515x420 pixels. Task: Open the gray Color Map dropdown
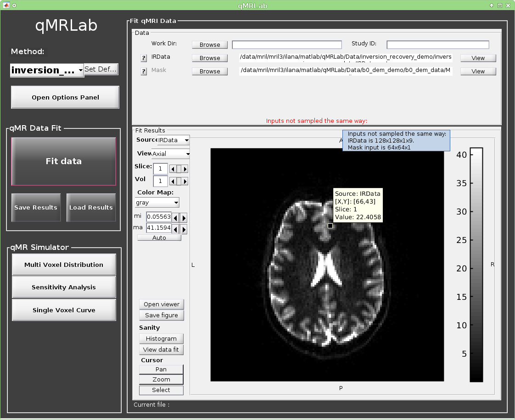[x=157, y=202]
